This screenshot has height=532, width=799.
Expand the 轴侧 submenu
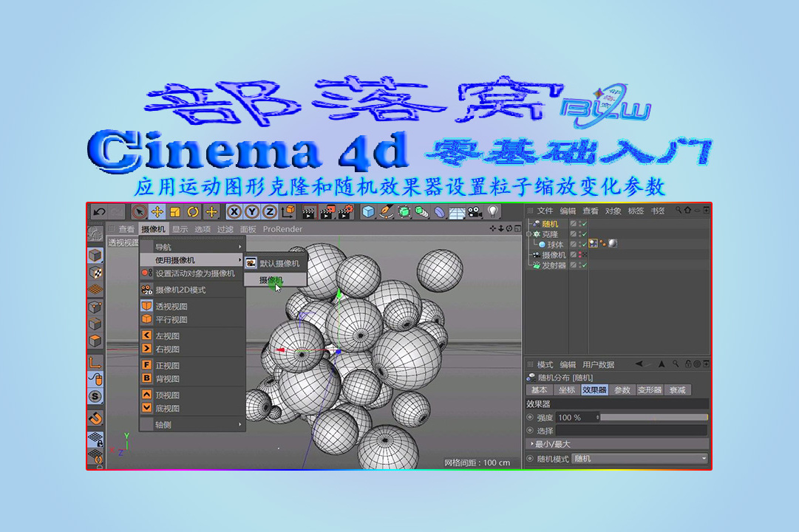click(192, 424)
